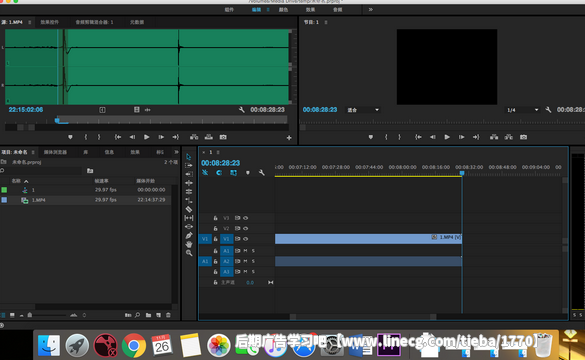Add a marker in the timeline panel
The image size is (585, 360).
(247, 173)
